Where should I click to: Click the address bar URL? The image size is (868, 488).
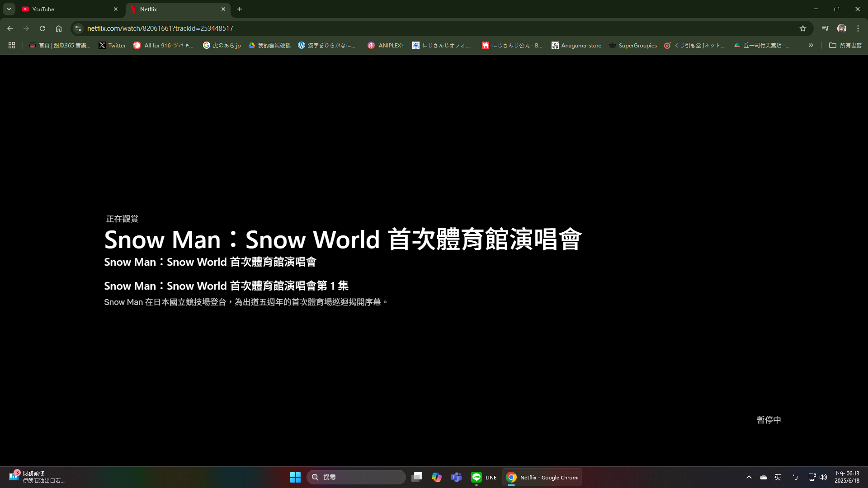click(x=160, y=28)
